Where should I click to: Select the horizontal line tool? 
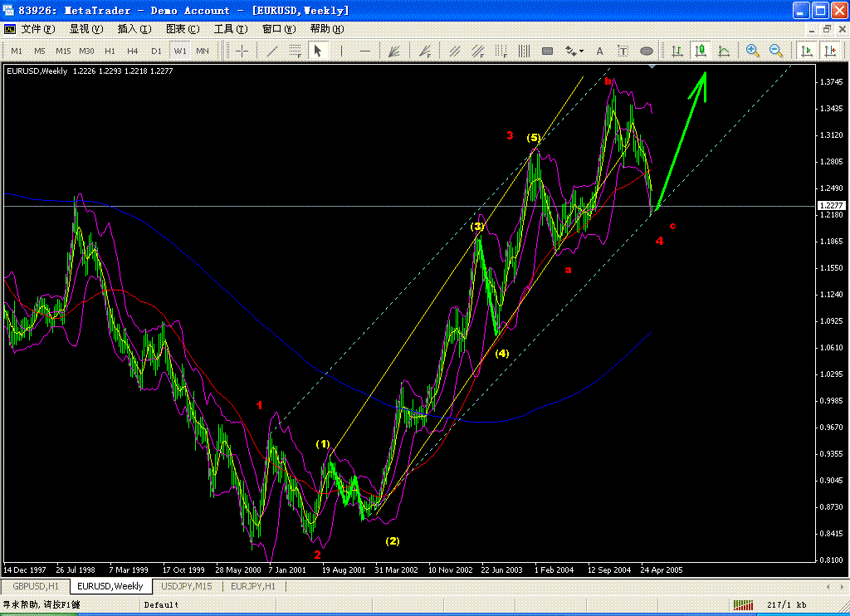tap(365, 51)
